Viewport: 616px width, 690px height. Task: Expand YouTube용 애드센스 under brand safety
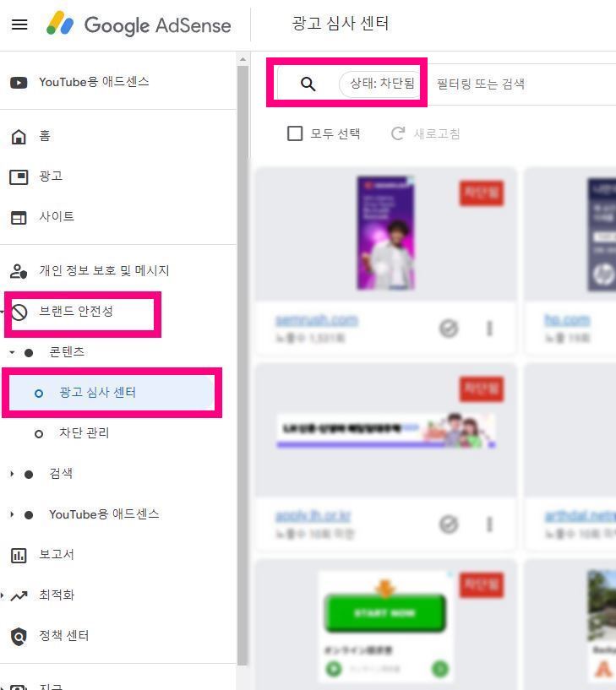[12, 514]
